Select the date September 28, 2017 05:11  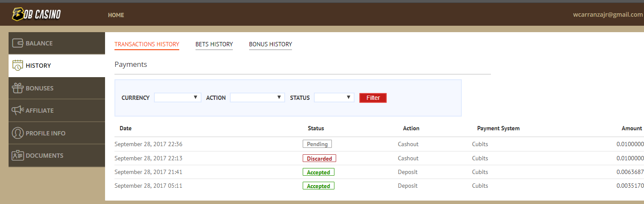[x=148, y=186]
